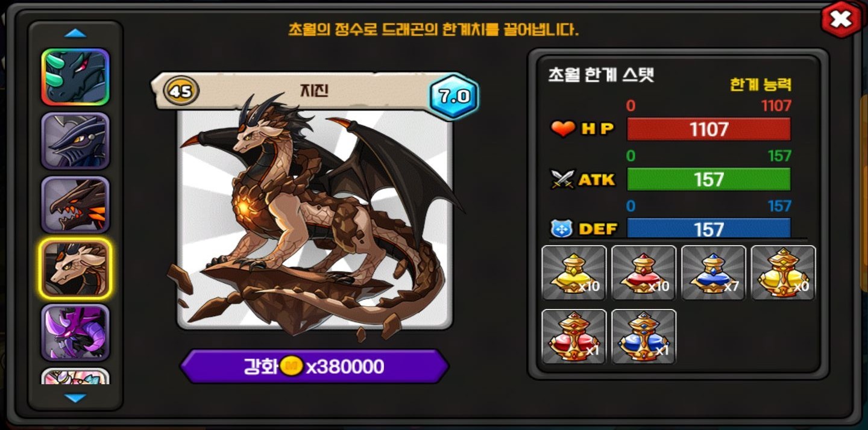The height and width of the screenshot is (430, 868).
Task: Select the blue potion with x7 count
Action: (714, 273)
